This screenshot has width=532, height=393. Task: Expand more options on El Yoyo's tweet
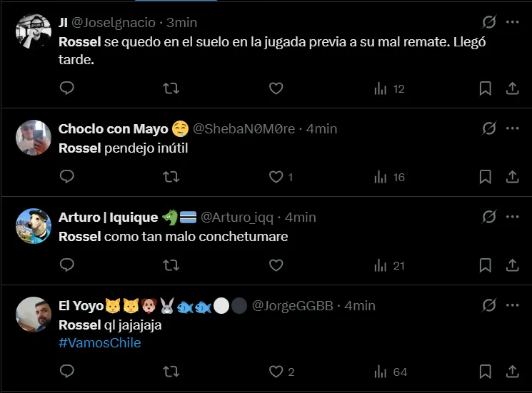(512, 305)
